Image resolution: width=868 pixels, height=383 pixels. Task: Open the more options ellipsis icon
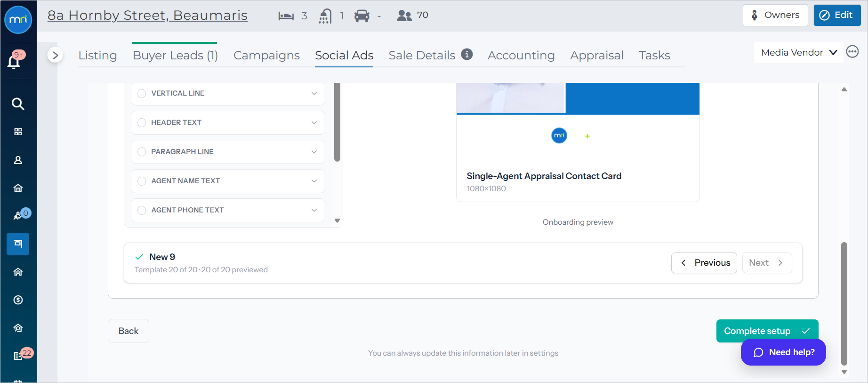(x=852, y=52)
